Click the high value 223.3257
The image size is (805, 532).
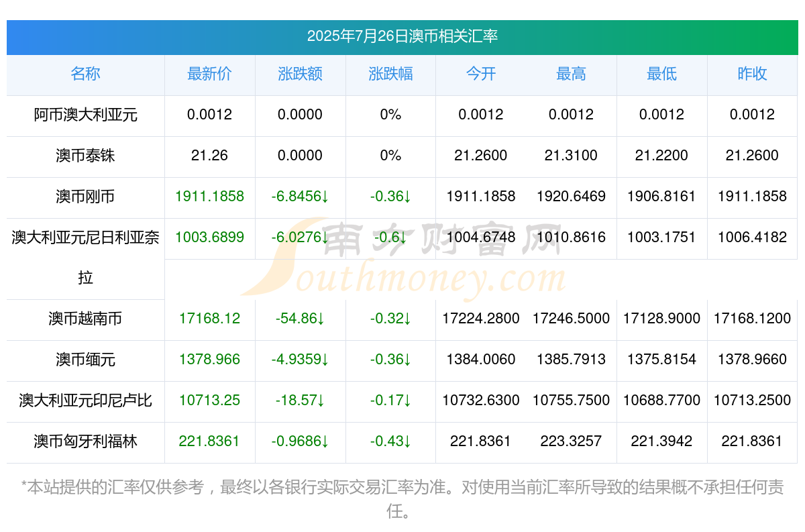click(x=571, y=441)
